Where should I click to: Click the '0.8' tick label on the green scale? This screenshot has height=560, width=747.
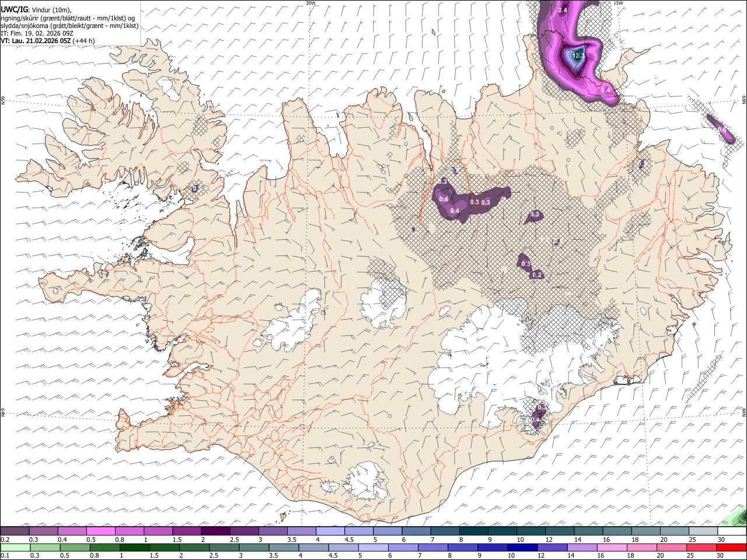tap(93, 556)
